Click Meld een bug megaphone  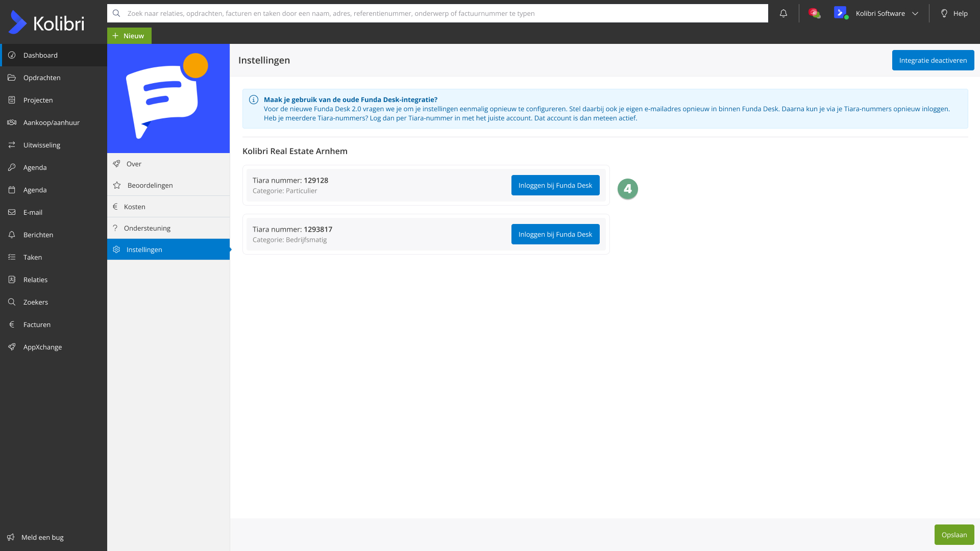point(11,537)
